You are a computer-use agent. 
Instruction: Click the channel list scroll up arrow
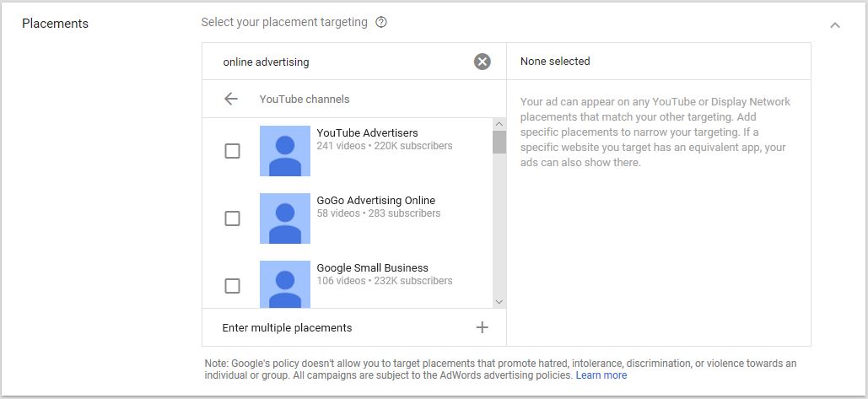(x=499, y=124)
